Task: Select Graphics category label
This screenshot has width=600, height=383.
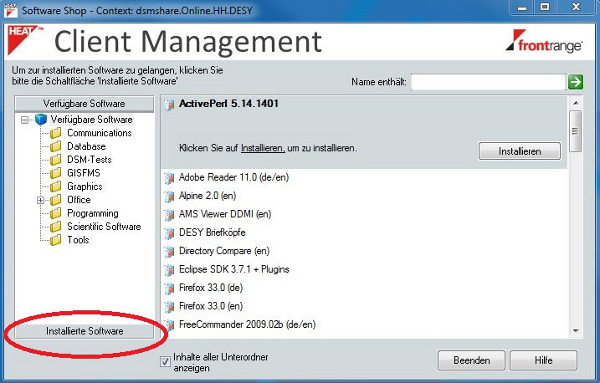Action: [85, 187]
